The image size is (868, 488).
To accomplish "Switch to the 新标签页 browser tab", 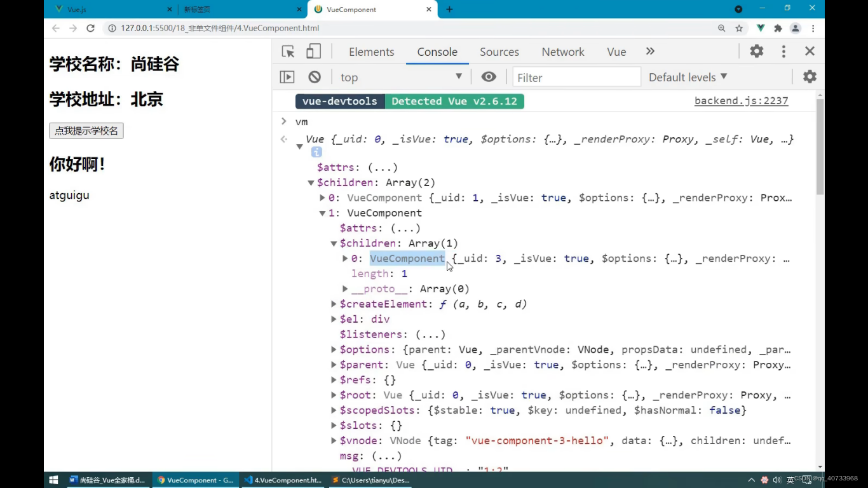I will point(241,10).
